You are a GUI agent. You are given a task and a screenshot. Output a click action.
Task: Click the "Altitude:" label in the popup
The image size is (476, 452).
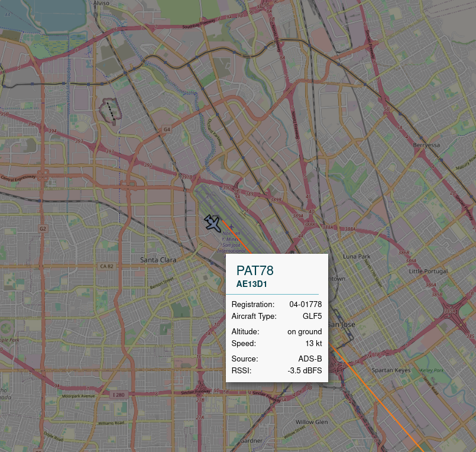point(245,331)
